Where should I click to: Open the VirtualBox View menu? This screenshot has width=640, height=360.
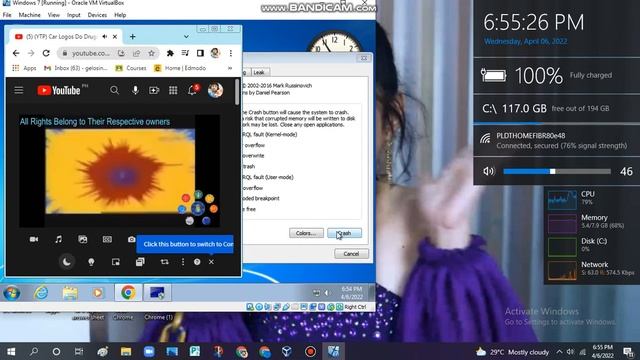(x=53, y=15)
